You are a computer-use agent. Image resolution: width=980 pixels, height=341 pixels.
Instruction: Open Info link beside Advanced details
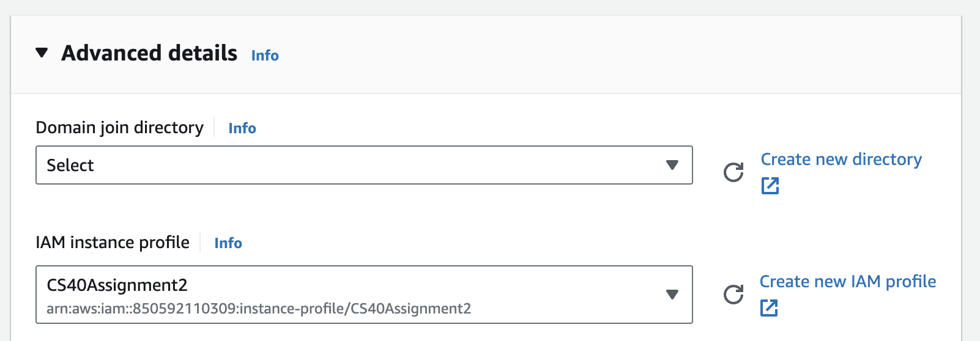tap(265, 56)
